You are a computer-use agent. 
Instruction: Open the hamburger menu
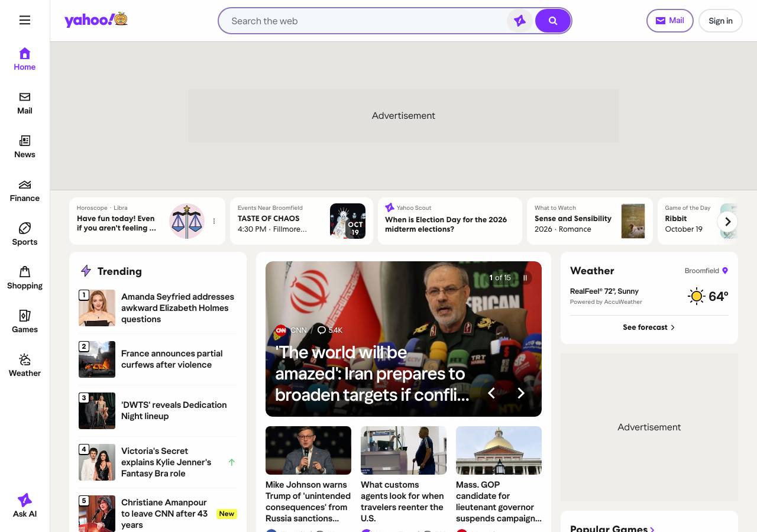[x=25, y=20]
